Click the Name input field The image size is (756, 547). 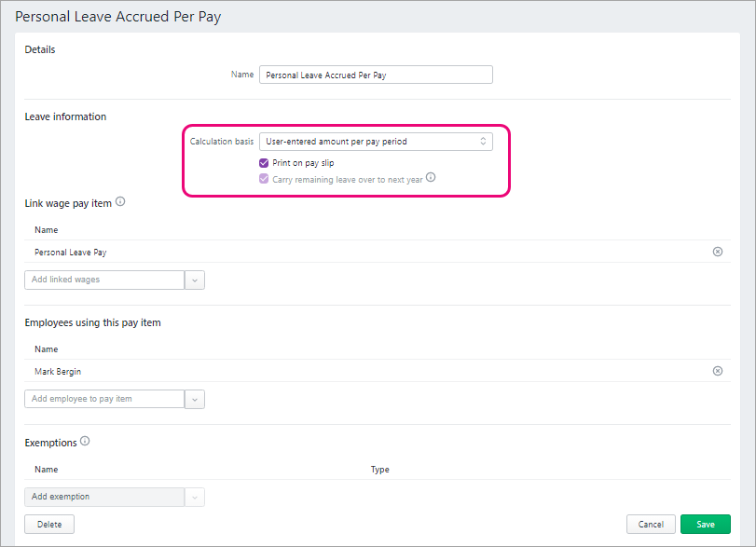point(375,75)
